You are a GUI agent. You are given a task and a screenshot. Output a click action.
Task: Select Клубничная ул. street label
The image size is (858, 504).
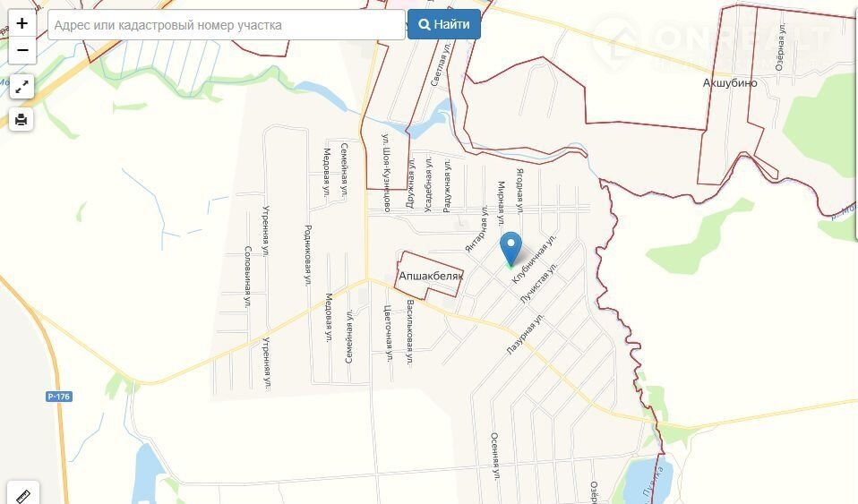pyautogui.click(x=533, y=260)
